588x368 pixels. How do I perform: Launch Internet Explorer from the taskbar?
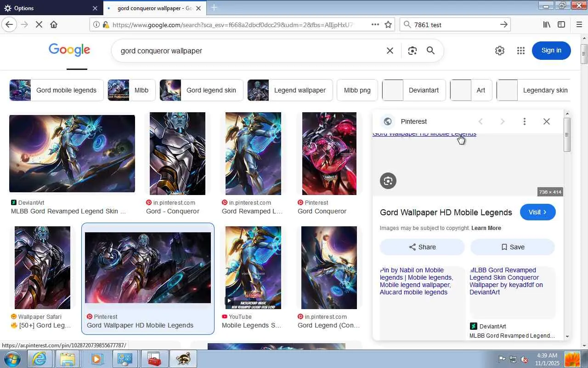point(39,359)
